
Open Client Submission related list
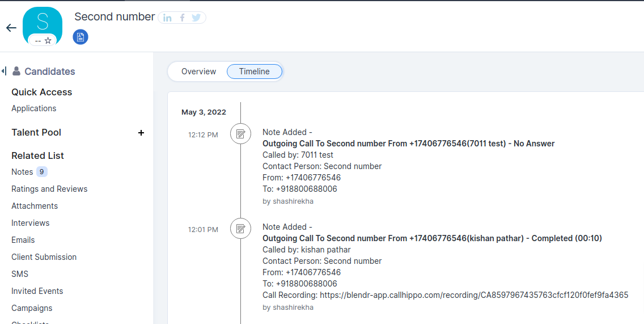point(44,257)
